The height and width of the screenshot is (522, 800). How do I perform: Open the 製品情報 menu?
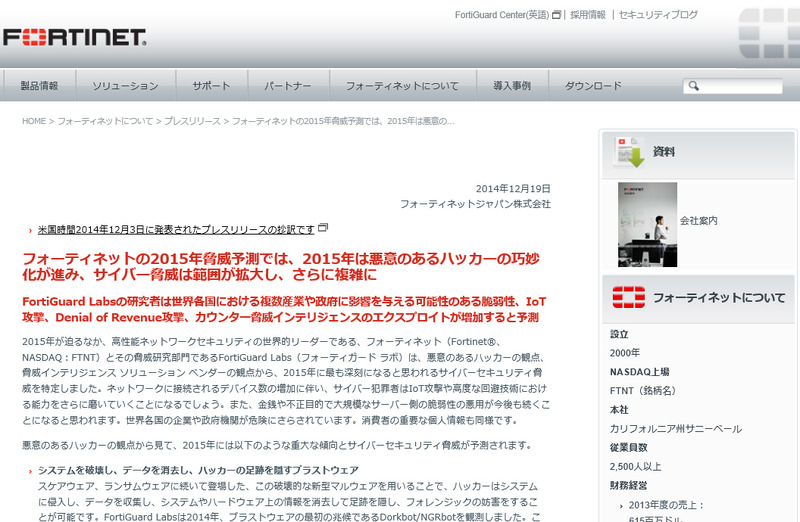[x=39, y=86]
